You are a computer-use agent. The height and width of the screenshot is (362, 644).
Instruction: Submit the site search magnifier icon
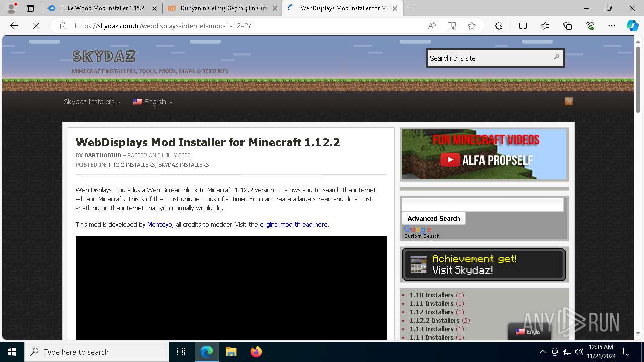coord(556,57)
